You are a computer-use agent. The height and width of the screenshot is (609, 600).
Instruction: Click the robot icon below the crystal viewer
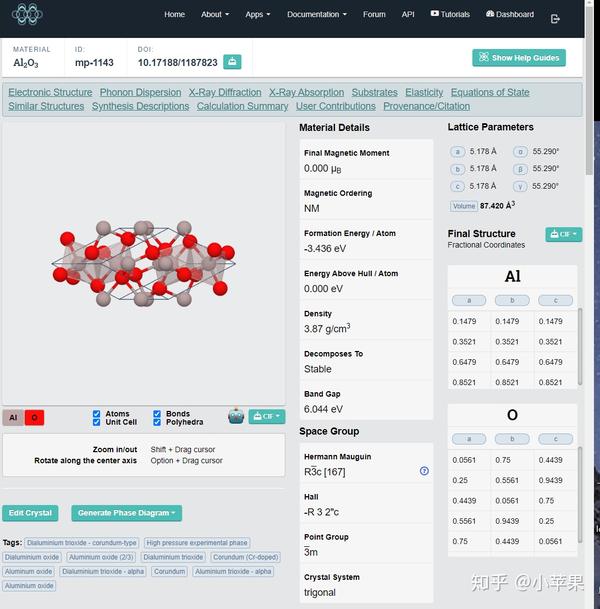(236, 416)
